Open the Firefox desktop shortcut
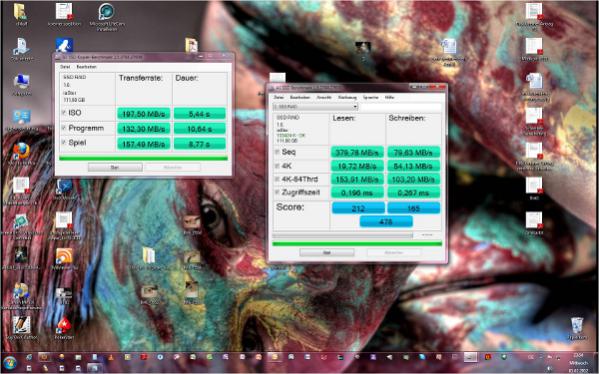The width and height of the screenshot is (599, 374). click(21, 151)
